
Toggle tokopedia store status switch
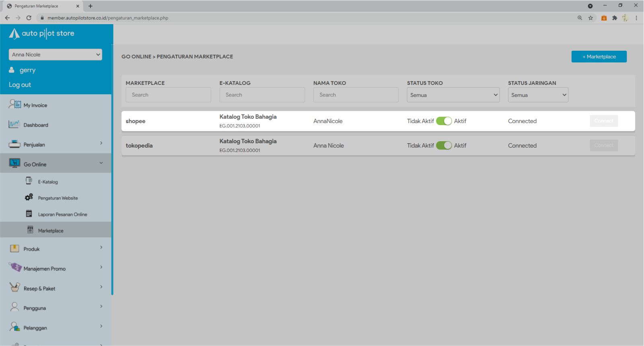pyautogui.click(x=444, y=146)
